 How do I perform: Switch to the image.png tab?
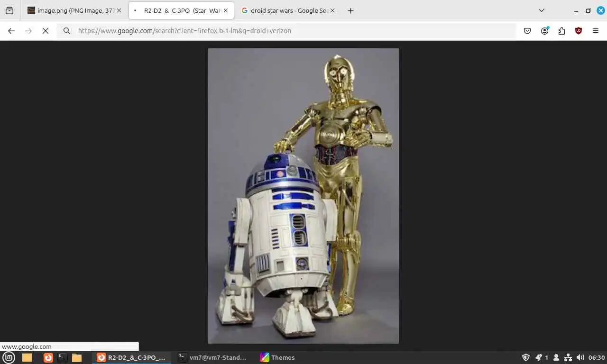(74, 10)
